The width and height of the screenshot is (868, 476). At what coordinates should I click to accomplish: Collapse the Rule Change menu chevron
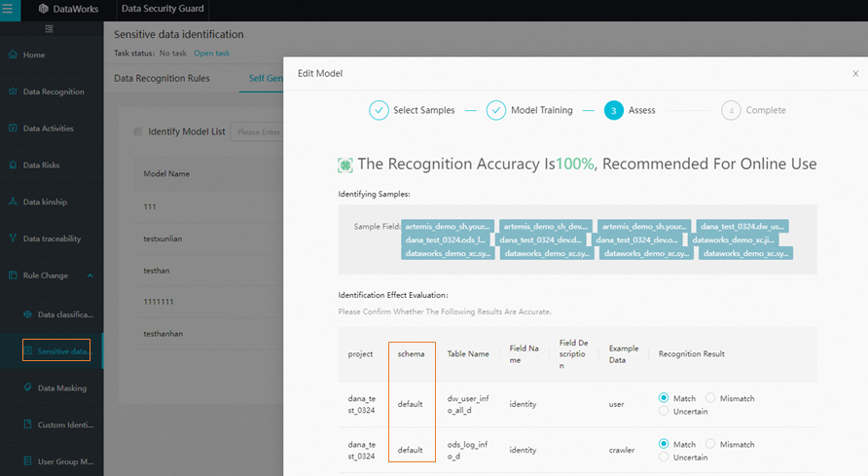click(x=90, y=275)
